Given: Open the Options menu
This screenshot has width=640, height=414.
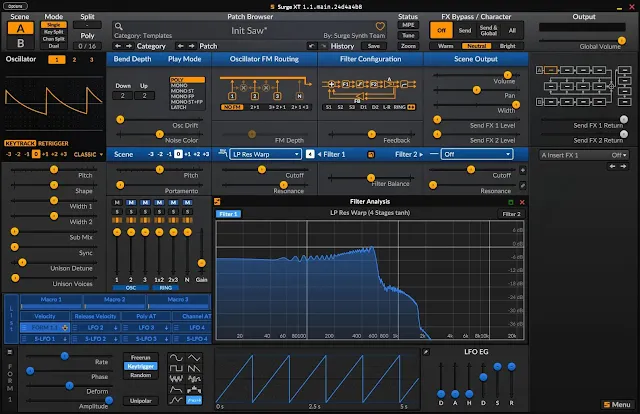Looking at the screenshot, I should tap(15, 6).
